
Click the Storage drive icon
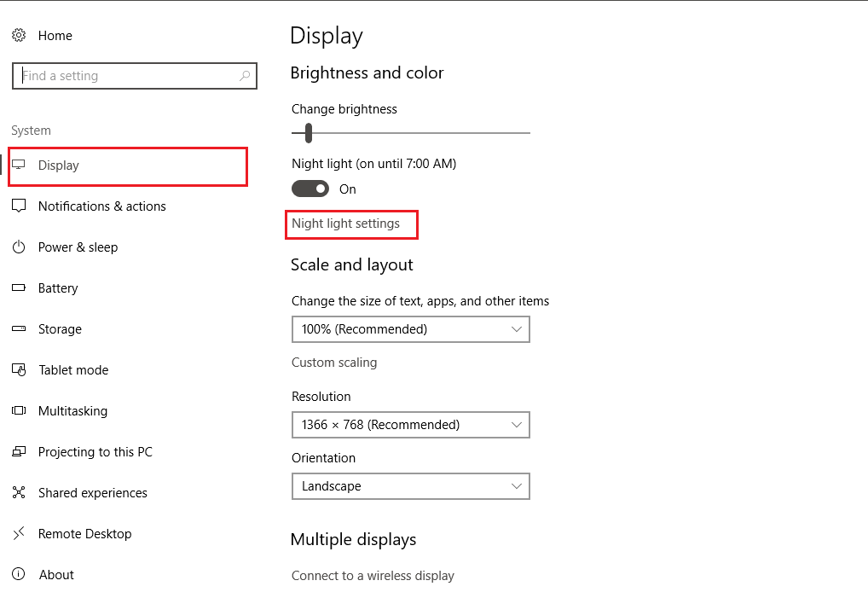pos(19,329)
